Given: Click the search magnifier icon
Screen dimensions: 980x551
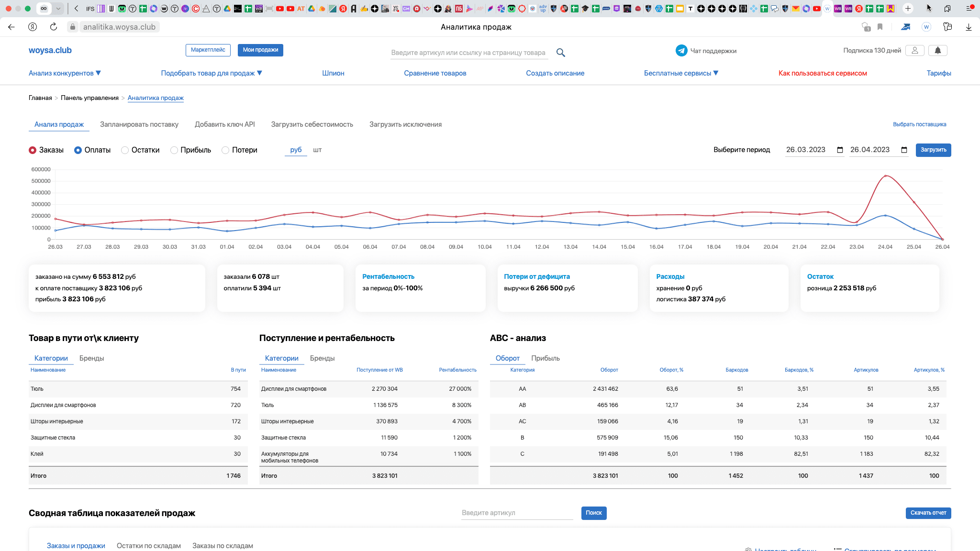Looking at the screenshot, I should (561, 53).
